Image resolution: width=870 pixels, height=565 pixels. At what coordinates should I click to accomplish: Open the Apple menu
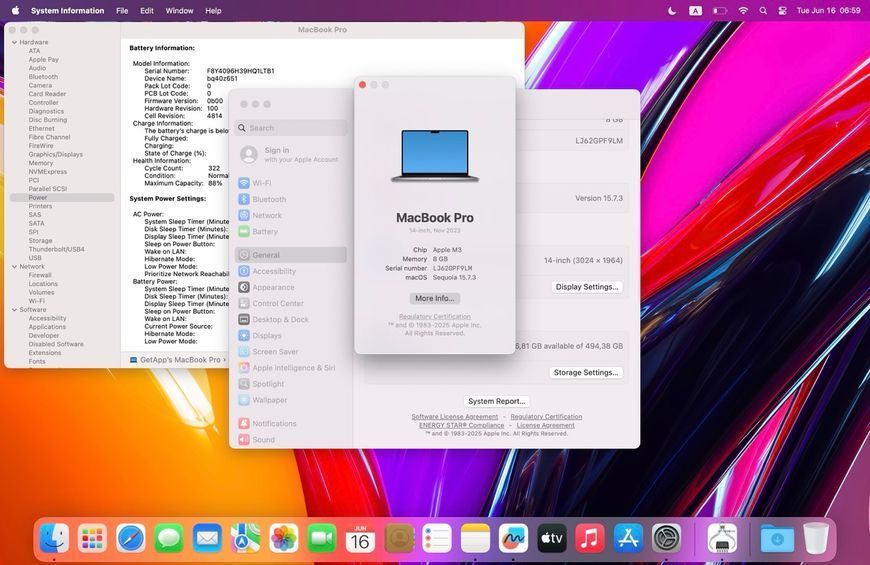pyautogui.click(x=16, y=11)
